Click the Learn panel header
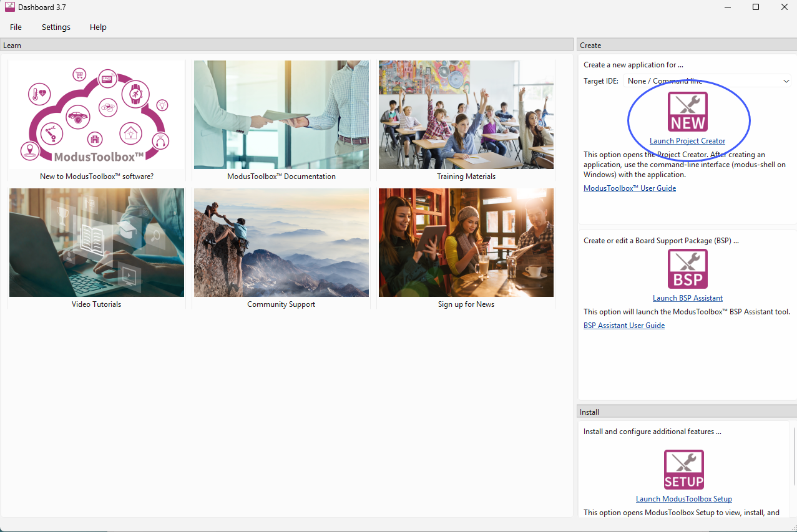The width and height of the screenshot is (797, 532). tap(287, 45)
